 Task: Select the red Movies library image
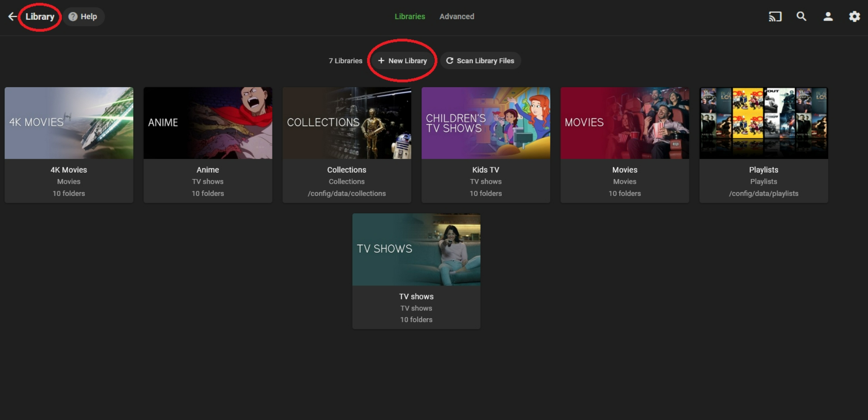(x=625, y=123)
